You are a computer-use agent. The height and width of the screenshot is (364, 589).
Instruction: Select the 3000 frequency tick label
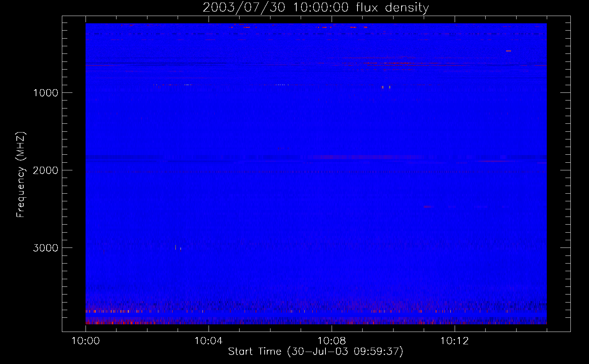[46, 248]
